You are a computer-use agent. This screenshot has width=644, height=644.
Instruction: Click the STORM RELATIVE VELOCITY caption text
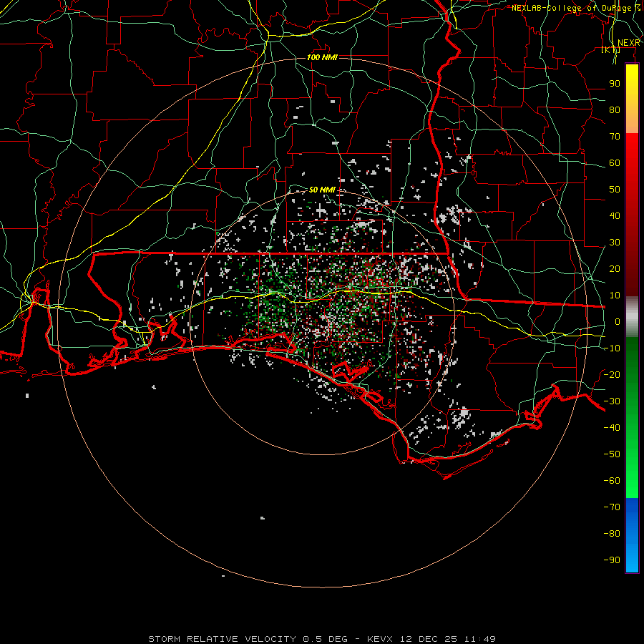222,639
